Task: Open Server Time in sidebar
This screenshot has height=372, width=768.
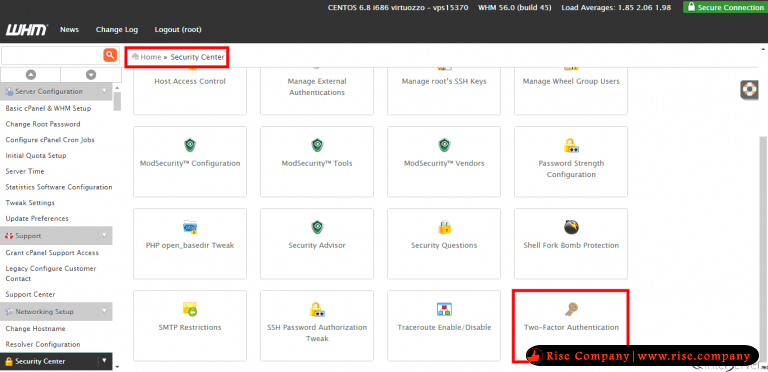Action: (x=24, y=171)
